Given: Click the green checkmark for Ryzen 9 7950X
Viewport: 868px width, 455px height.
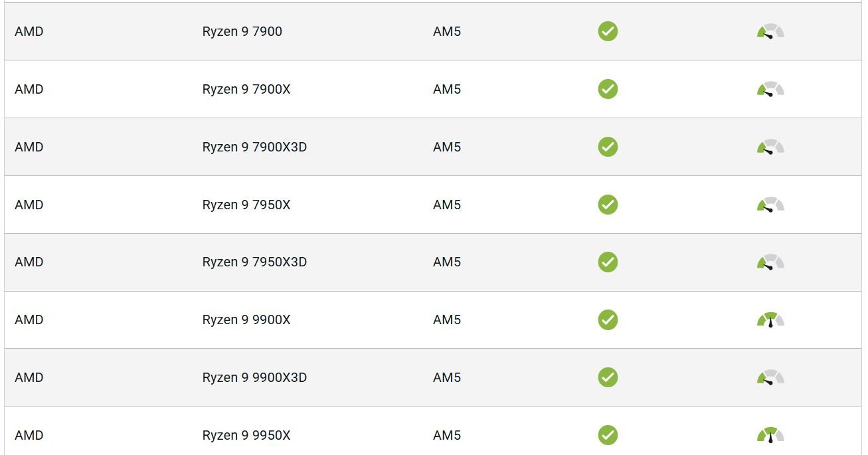Looking at the screenshot, I should pos(608,205).
